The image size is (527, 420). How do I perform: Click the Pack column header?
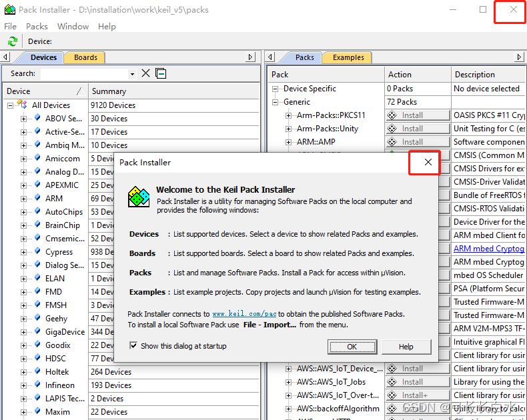point(326,74)
